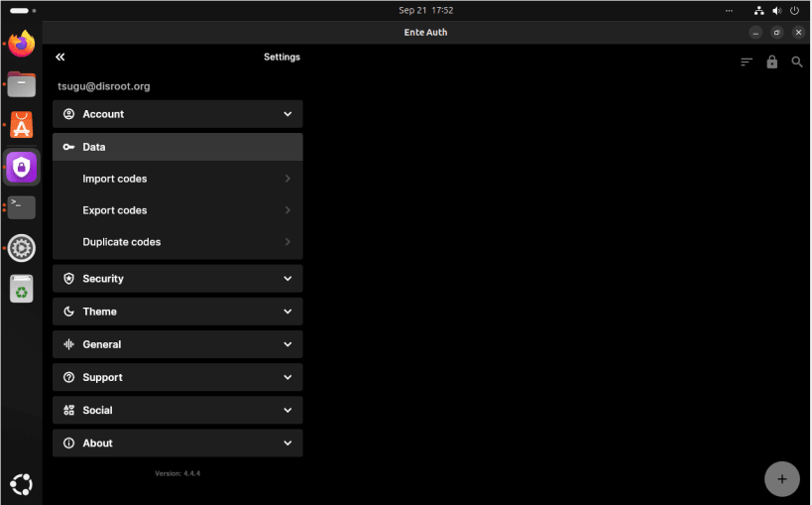Collapse the Data section header

pos(177,147)
